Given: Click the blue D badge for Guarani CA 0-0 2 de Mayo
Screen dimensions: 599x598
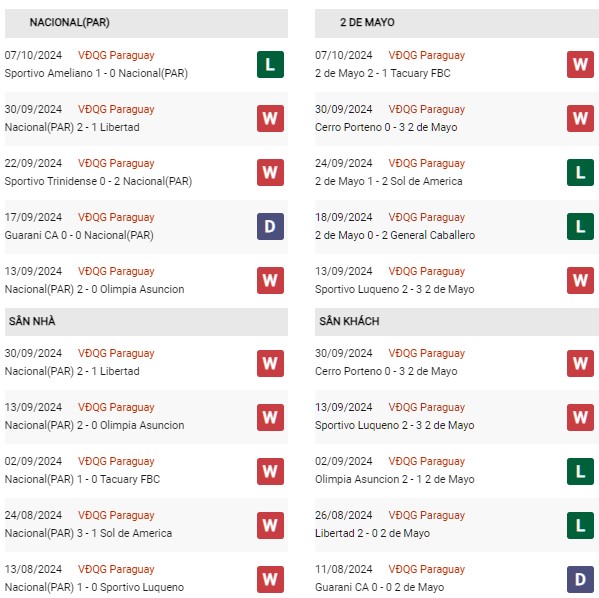Looking at the screenshot, I should pyautogui.click(x=580, y=579).
